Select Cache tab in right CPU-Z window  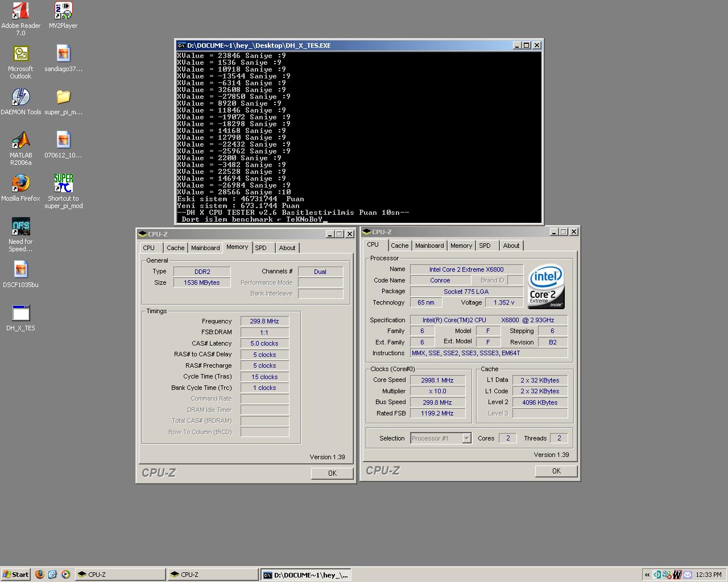pos(399,246)
